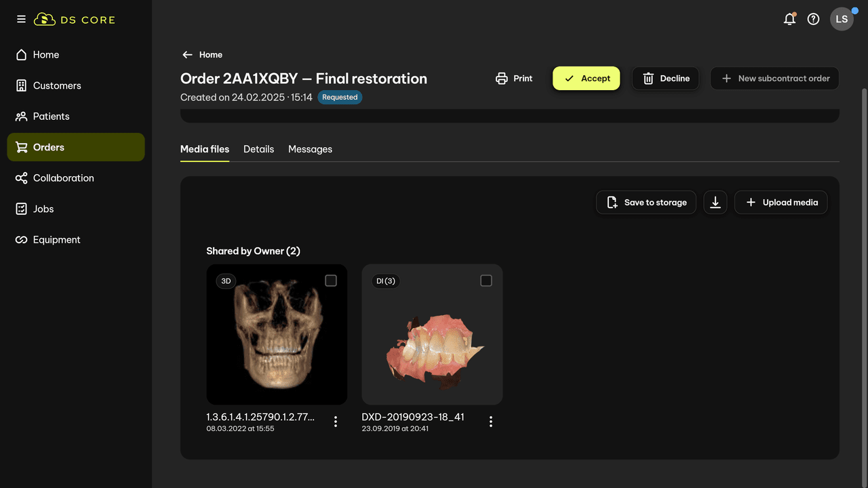Accept the order
This screenshot has width=868, height=488.
pyautogui.click(x=586, y=79)
